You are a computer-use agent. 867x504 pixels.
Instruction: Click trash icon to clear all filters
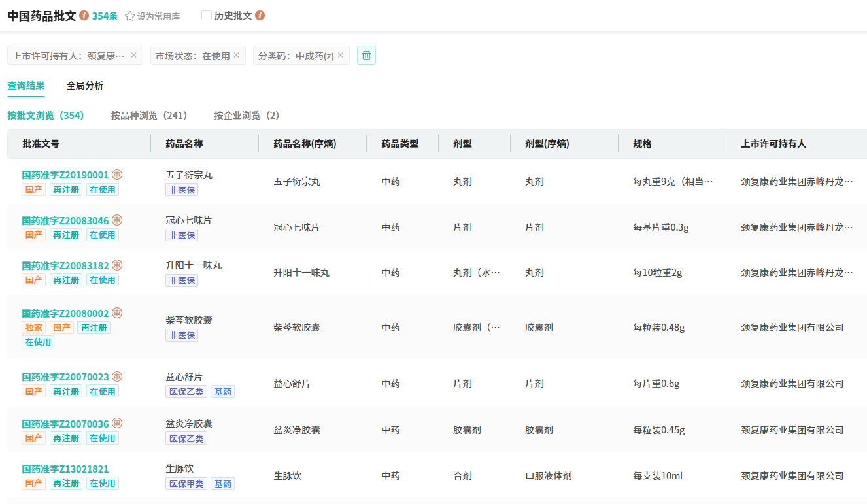pyautogui.click(x=366, y=56)
